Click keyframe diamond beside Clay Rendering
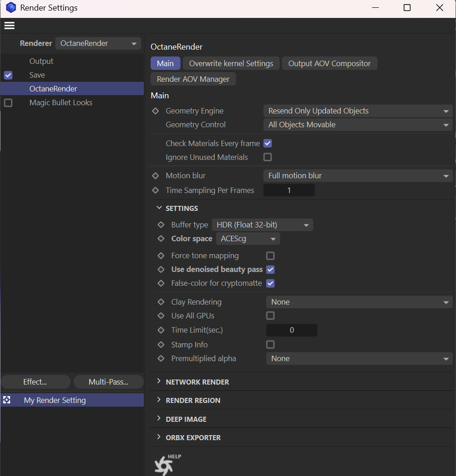Image resolution: width=456 pixels, height=476 pixels. [161, 302]
